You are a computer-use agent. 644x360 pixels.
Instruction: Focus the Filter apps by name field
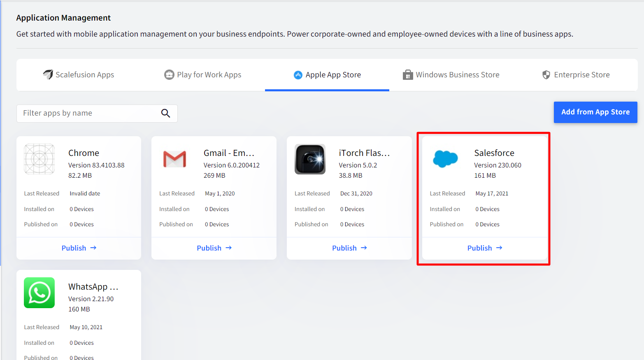pyautogui.click(x=97, y=113)
